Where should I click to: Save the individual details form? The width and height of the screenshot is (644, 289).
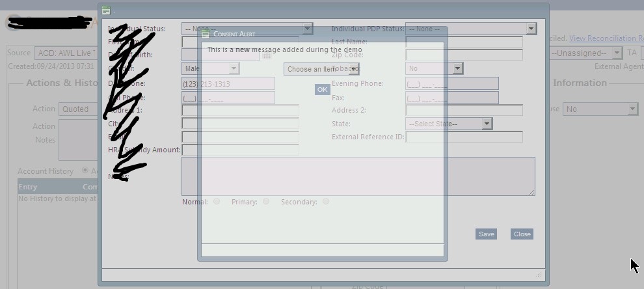pos(487,234)
